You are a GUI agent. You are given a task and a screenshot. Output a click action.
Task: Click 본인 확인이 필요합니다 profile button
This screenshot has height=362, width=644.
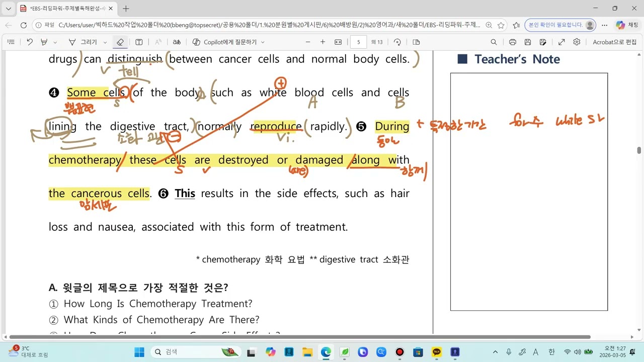click(x=559, y=25)
